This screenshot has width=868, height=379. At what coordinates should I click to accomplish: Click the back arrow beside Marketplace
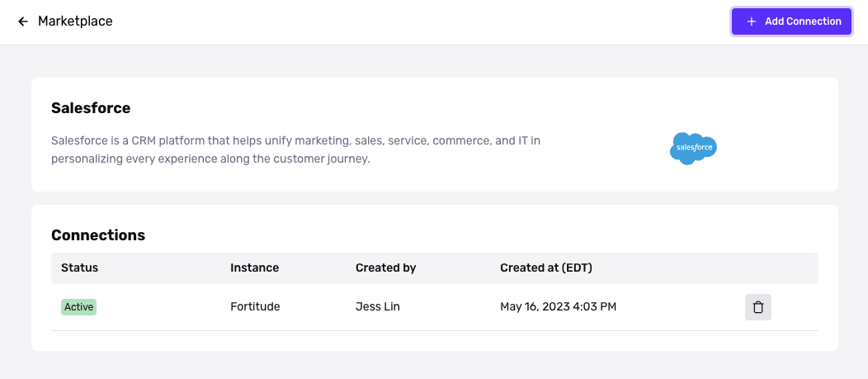click(23, 21)
